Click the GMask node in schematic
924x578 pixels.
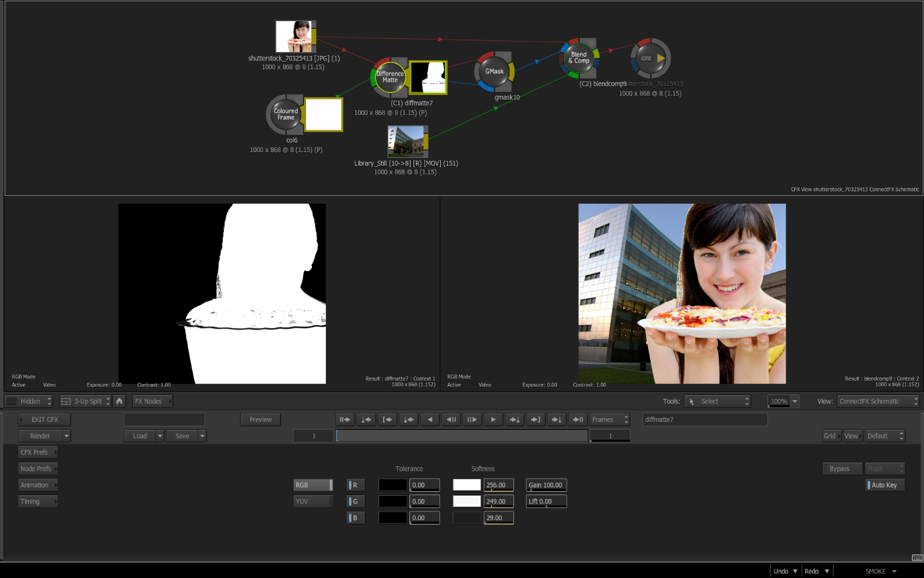click(493, 71)
